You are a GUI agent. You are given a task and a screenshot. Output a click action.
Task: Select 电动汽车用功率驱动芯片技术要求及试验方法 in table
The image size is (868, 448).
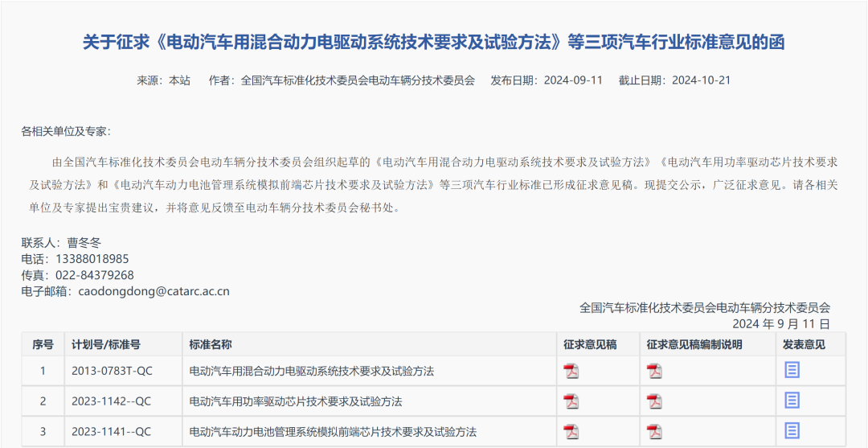point(295,401)
